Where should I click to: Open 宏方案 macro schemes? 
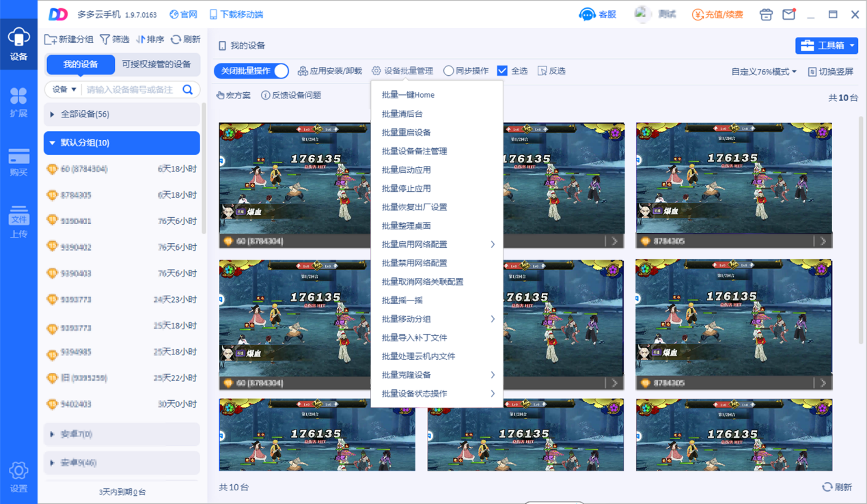234,96
